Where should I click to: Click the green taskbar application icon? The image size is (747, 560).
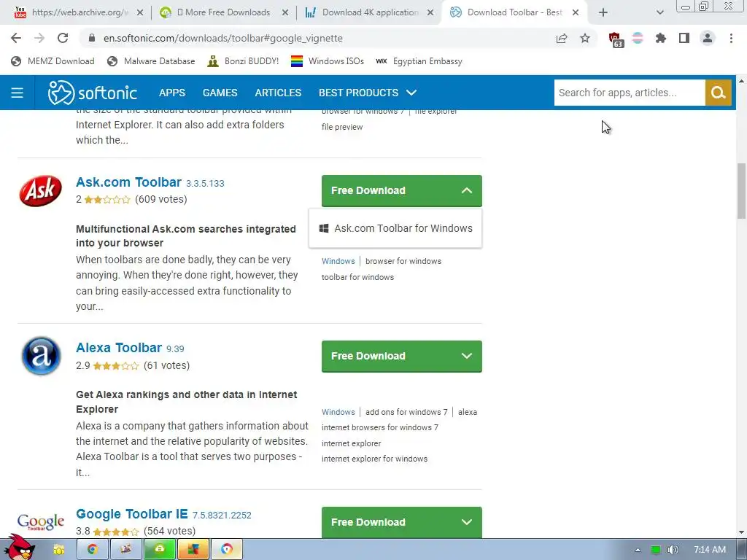click(x=160, y=550)
